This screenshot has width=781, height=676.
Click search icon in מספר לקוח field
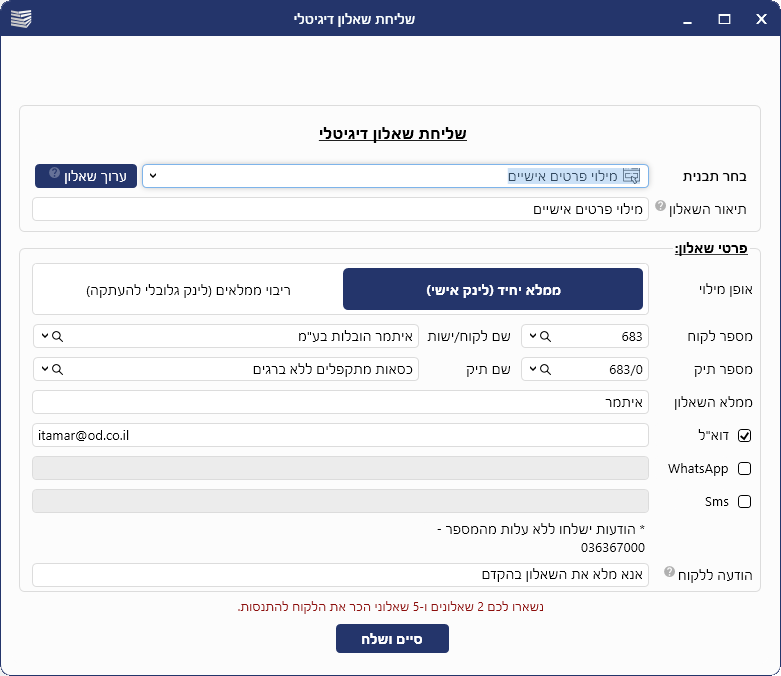click(x=546, y=336)
